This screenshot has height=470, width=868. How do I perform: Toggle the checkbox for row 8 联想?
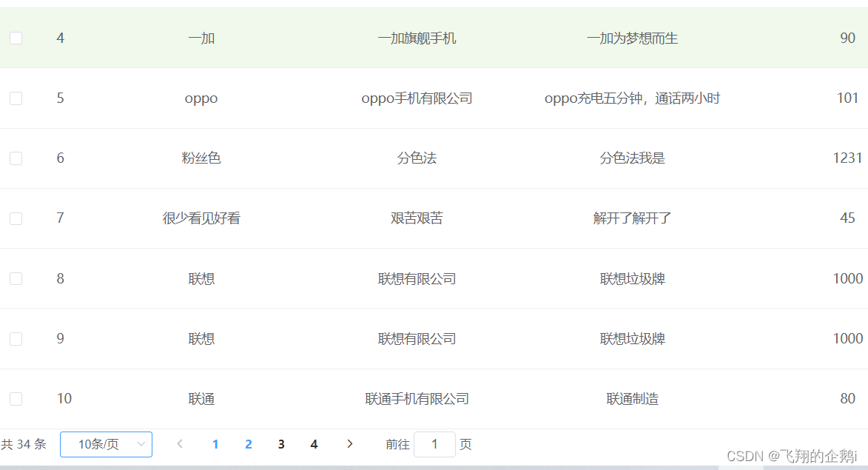tap(16, 278)
